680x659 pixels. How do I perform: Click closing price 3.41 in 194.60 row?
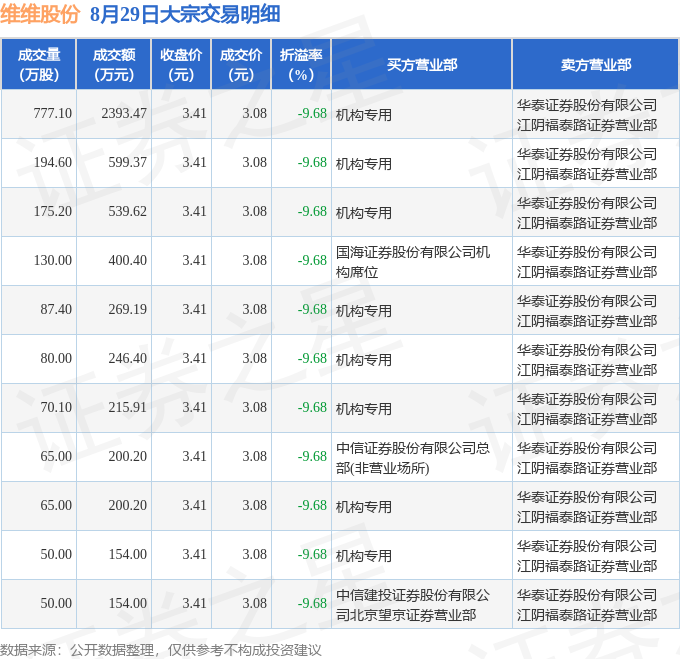click(x=194, y=163)
